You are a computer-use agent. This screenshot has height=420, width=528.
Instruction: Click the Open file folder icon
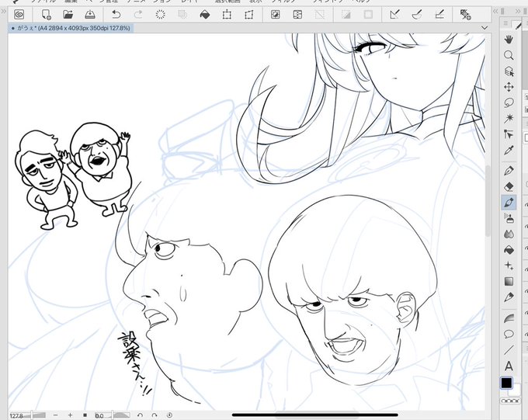point(68,15)
